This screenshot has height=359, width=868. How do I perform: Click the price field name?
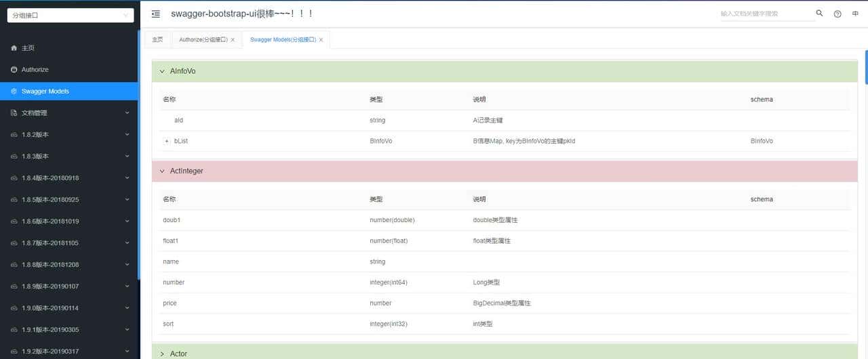170,303
